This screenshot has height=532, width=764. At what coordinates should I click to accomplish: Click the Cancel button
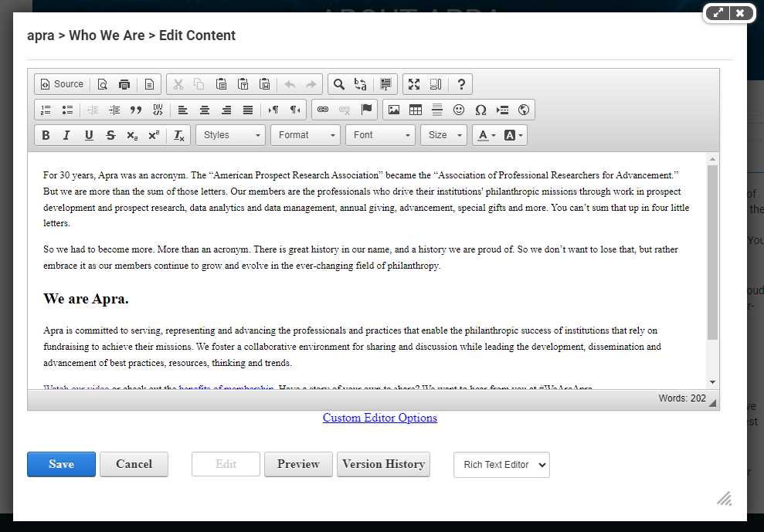click(x=134, y=464)
